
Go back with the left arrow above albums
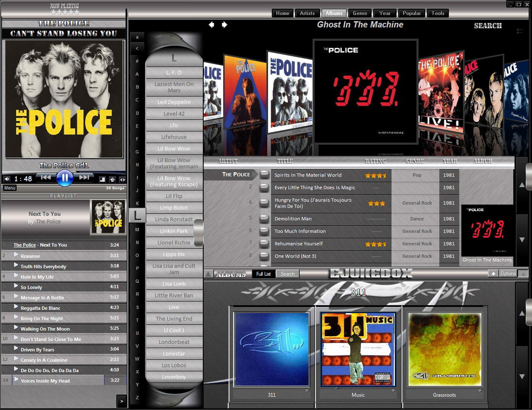[211, 25]
